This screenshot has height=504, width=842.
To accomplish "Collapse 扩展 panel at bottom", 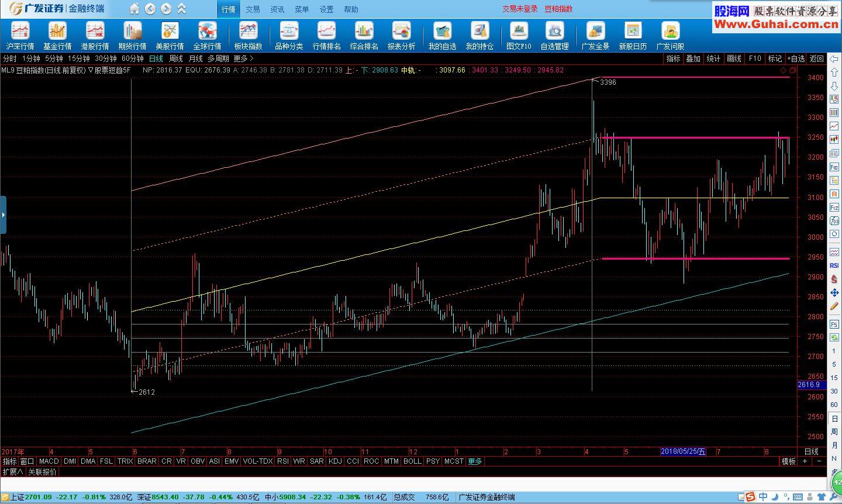I will [13, 472].
